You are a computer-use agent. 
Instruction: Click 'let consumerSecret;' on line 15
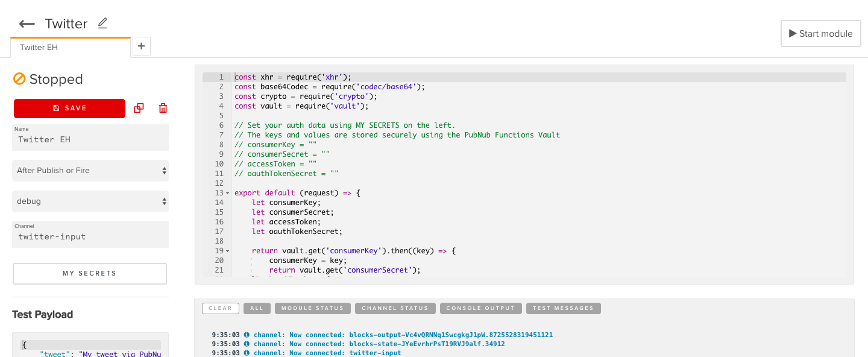(293, 212)
